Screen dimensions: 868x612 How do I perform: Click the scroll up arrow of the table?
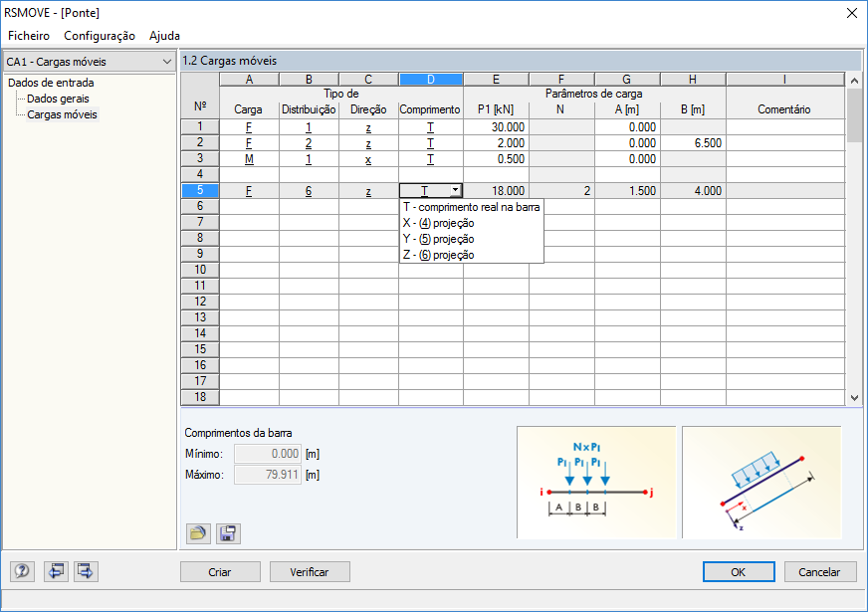point(854,81)
